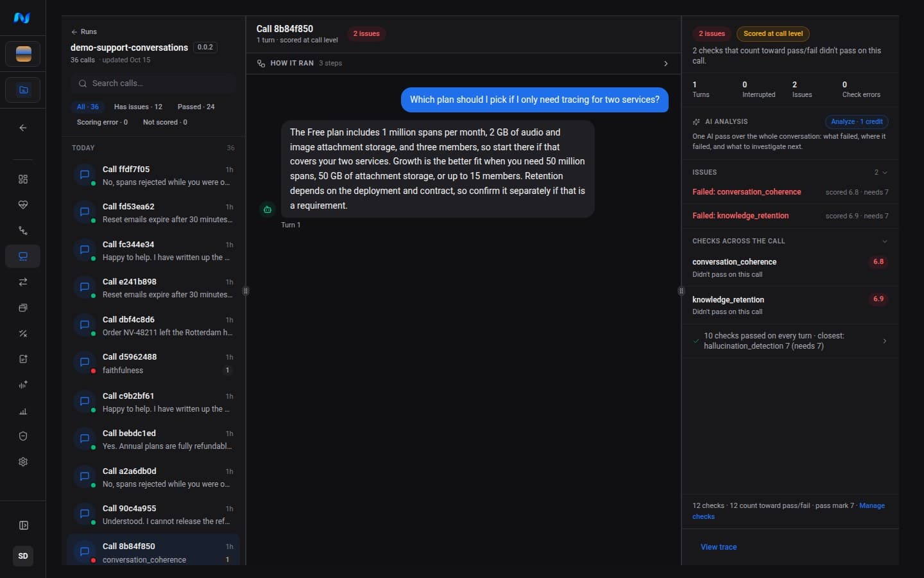Click the Scored at call level badge
The width and height of the screenshot is (924, 578).
coord(773,33)
